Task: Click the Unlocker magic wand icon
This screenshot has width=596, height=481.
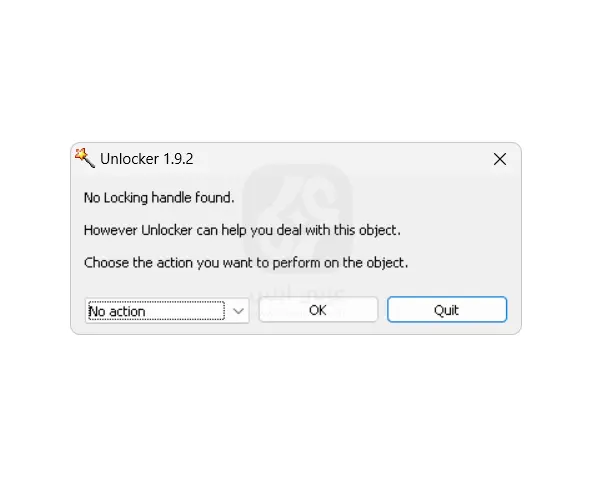Action: [85, 158]
